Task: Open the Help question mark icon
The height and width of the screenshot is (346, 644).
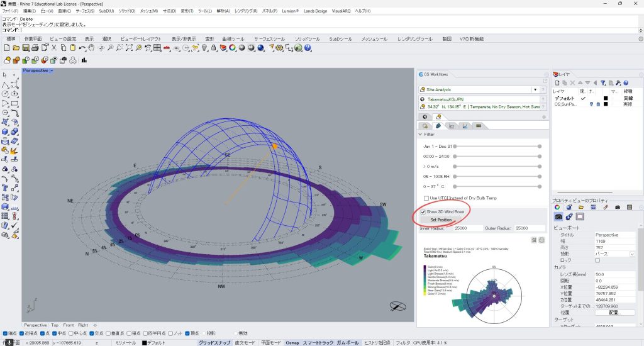Action: point(308,48)
